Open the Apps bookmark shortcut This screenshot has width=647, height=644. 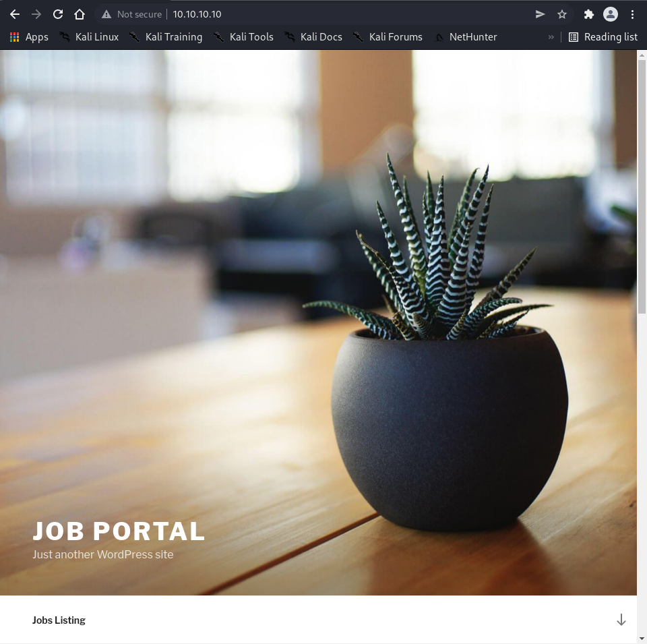click(29, 37)
